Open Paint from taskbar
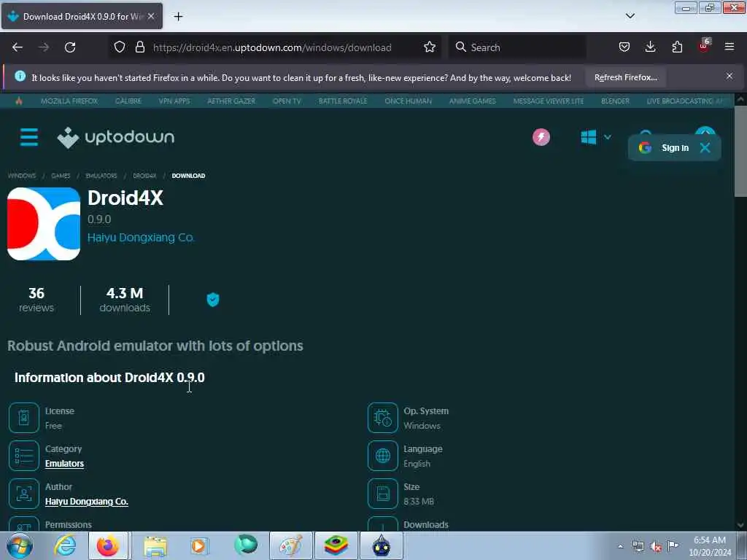The image size is (747, 560). click(x=290, y=545)
